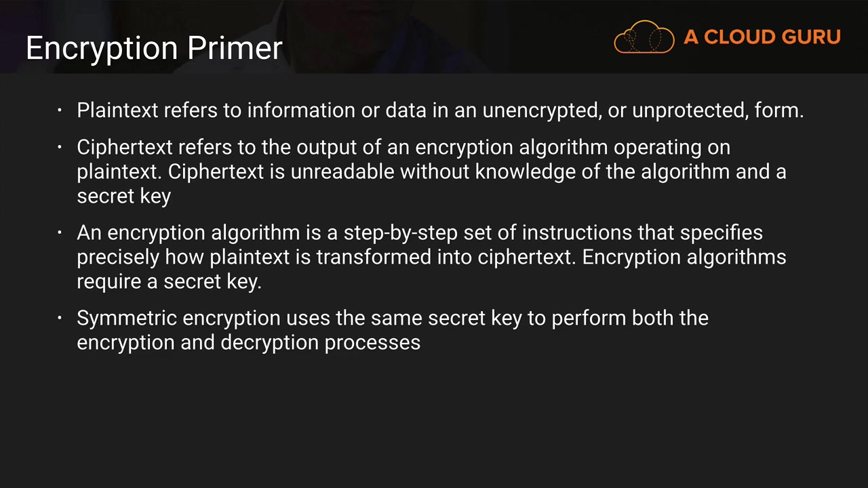Click the word processes ending last bullet
Screen dimensions: 868x488
(372, 342)
